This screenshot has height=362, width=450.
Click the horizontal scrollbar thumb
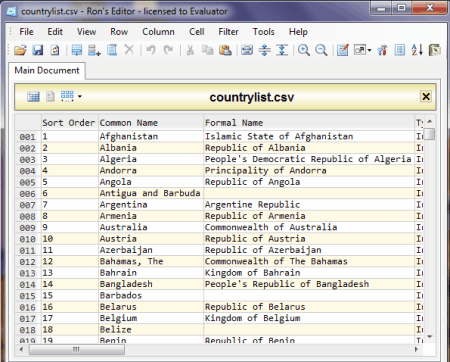coord(77,349)
